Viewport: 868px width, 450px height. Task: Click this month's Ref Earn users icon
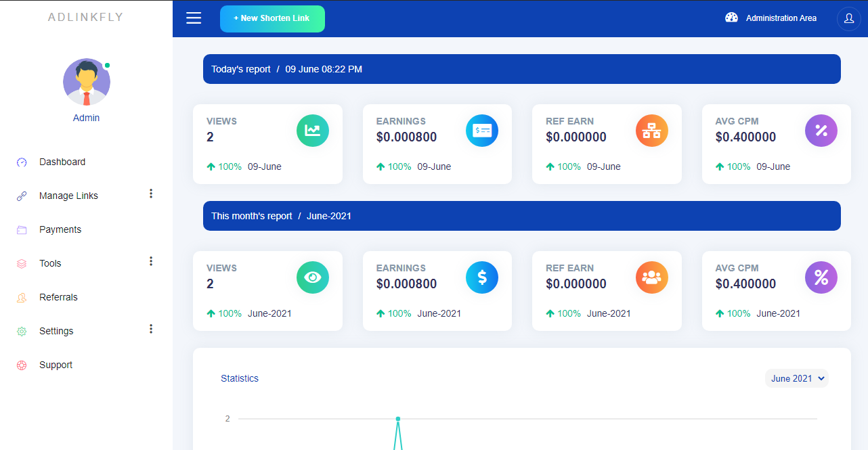click(x=651, y=277)
